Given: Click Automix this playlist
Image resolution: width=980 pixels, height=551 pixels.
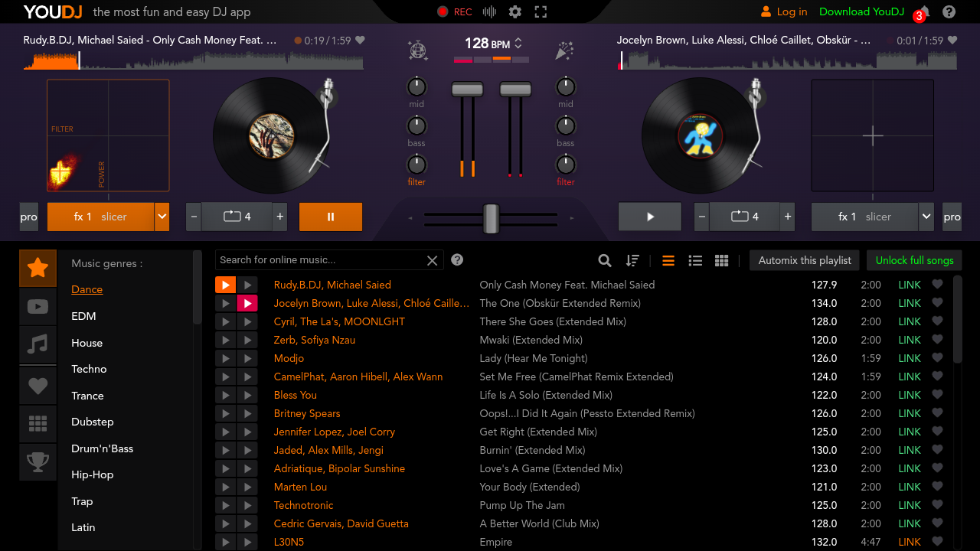Looking at the screenshot, I should [804, 259].
